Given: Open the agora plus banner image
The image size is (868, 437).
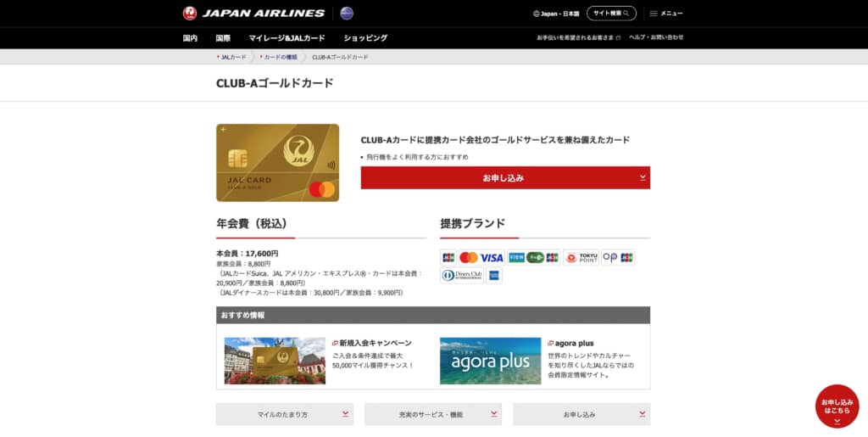Looking at the screenshot, I should coord(490,361).
